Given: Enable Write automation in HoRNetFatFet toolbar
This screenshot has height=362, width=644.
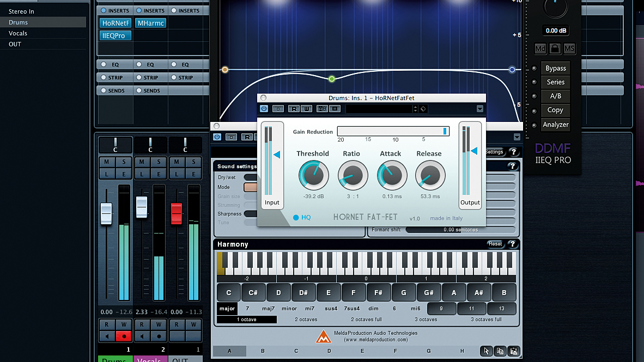Looking at the screenshot, I should point(306,109).
